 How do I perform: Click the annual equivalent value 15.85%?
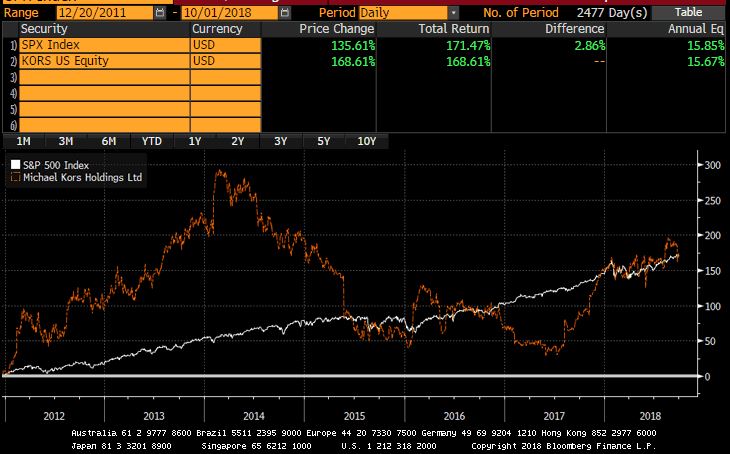pos(706,46)
